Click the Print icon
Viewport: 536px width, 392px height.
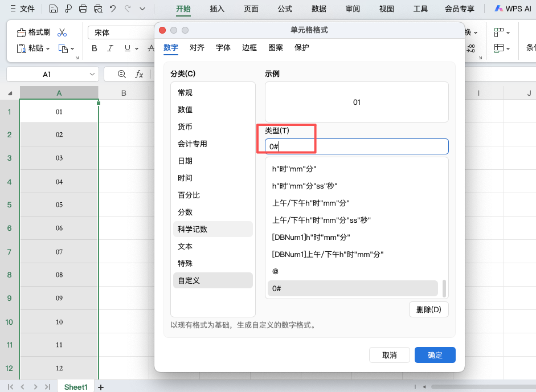83,9
